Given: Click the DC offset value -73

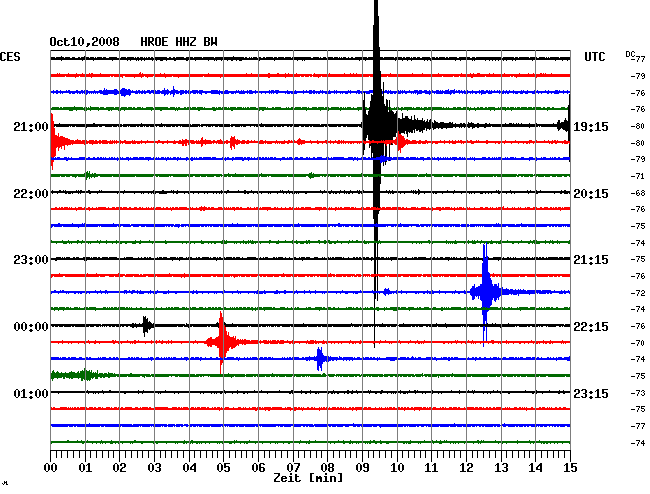Looking at the screenshot, I should (x=638, y=393).
